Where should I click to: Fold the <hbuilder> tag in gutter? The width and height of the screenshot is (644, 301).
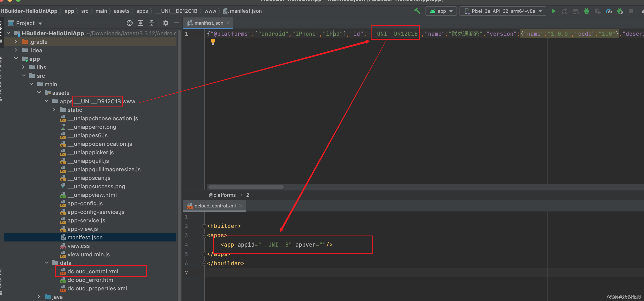(x=204, y=226)
